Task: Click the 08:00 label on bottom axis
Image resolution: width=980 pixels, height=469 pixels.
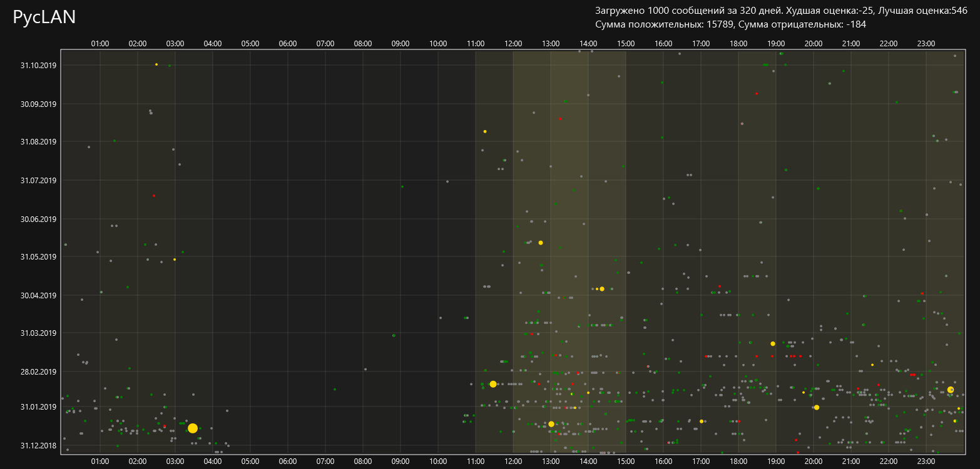Action: click(363, 461)
